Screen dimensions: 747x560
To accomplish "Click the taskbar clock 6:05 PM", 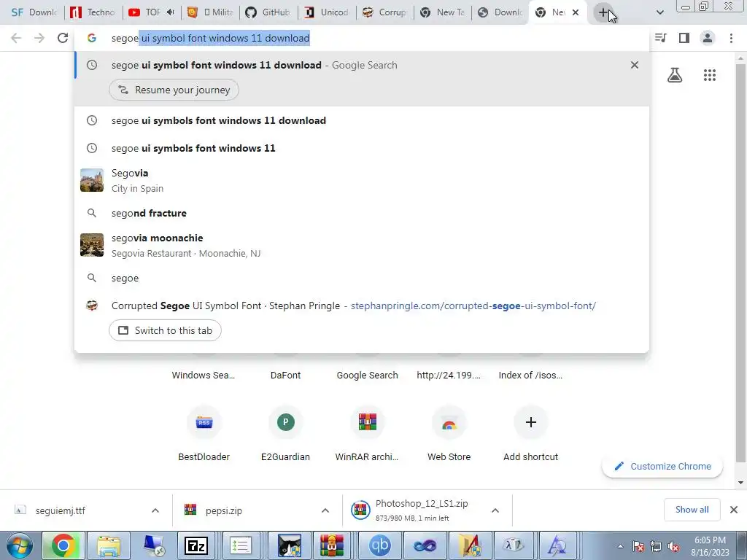I will click(710, 540).
